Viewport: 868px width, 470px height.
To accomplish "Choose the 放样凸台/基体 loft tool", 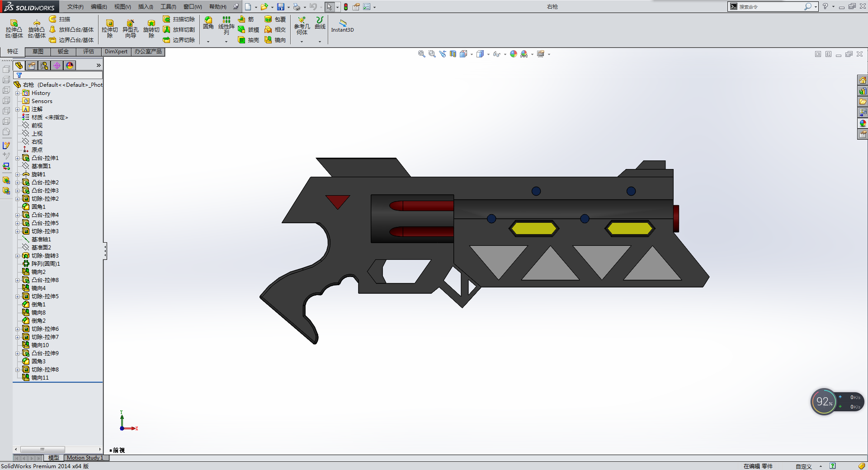I will point(71,29).
